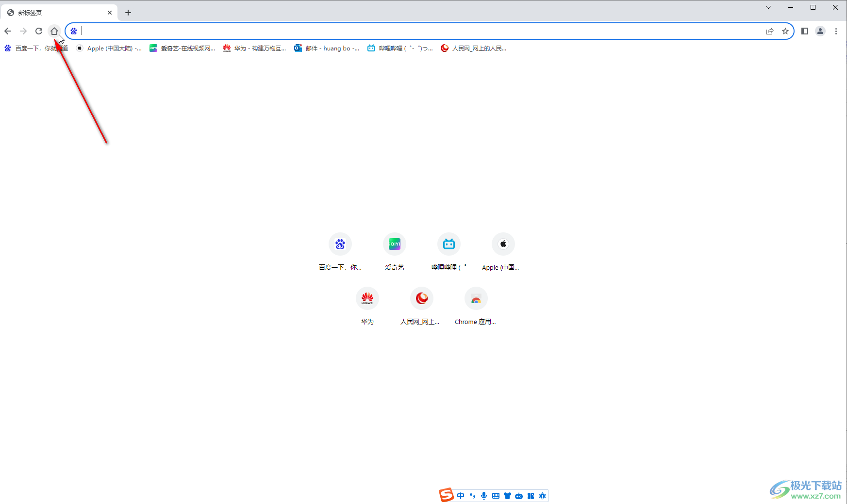847x504 pixels.
Task: Switch the IME Chinese/English mode (中)
Action: click(x=461, y=496)
